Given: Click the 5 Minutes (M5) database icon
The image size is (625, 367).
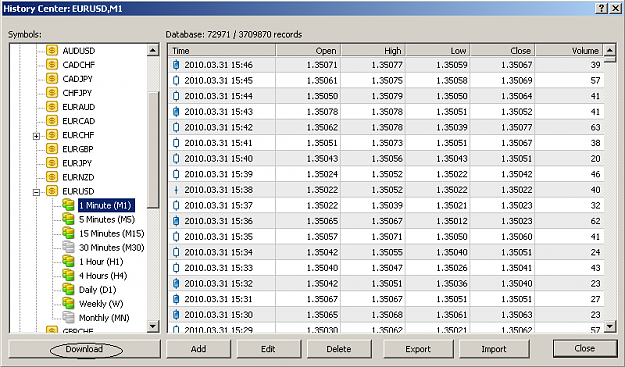Looking at the screenshot, I should 68,219.
